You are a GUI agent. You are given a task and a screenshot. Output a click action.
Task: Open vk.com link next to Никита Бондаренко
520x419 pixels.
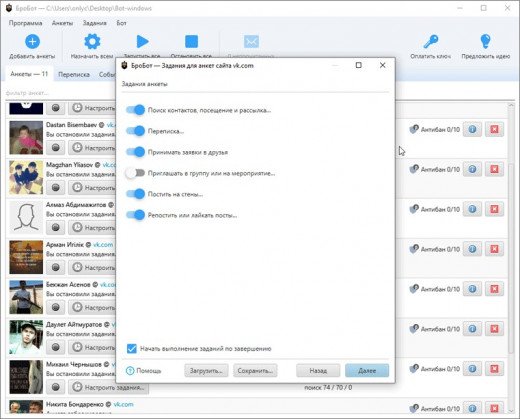tap(123, 404)
